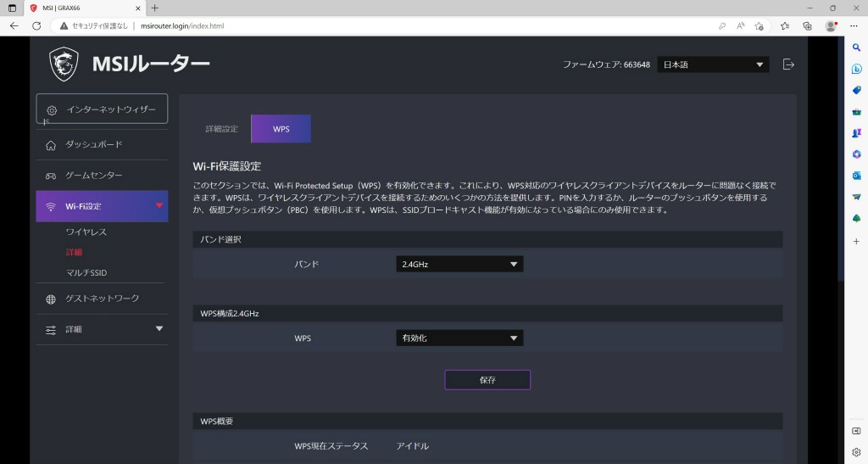Open the バンド 2.4GHz dropdown
Viewport: 868px width, 464px height.
click(459, 264)
